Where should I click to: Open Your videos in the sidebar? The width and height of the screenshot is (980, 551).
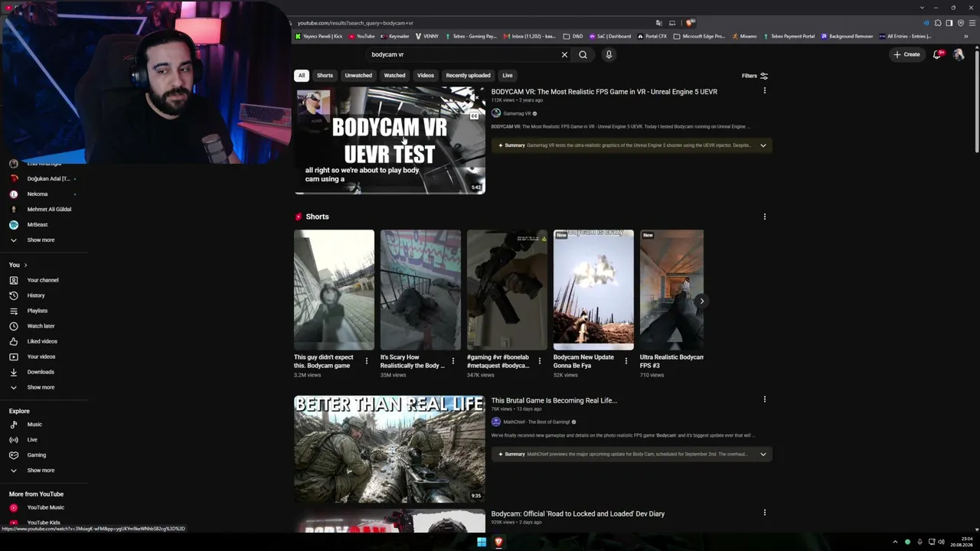click(x=43, y=357)
